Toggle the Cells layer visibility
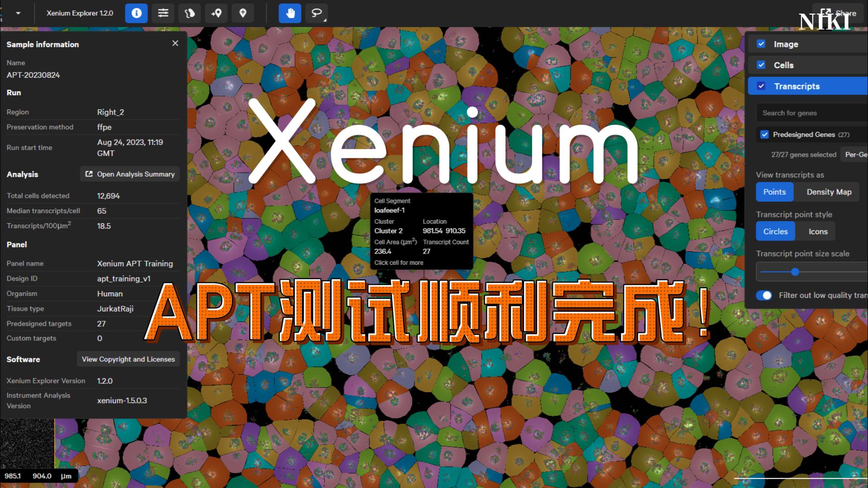This screenshot has height=488, width=868. (761, 65)
